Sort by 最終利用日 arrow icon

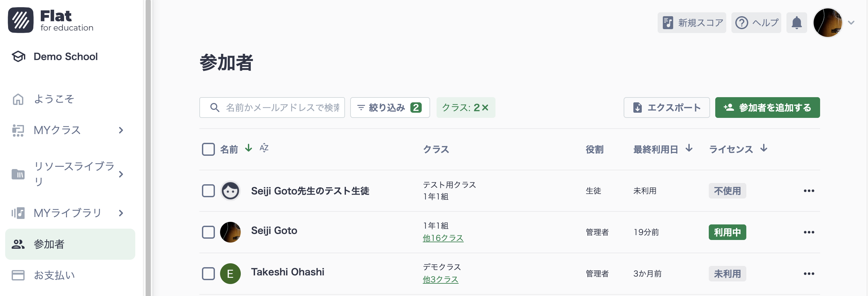[x=689, y=148]
